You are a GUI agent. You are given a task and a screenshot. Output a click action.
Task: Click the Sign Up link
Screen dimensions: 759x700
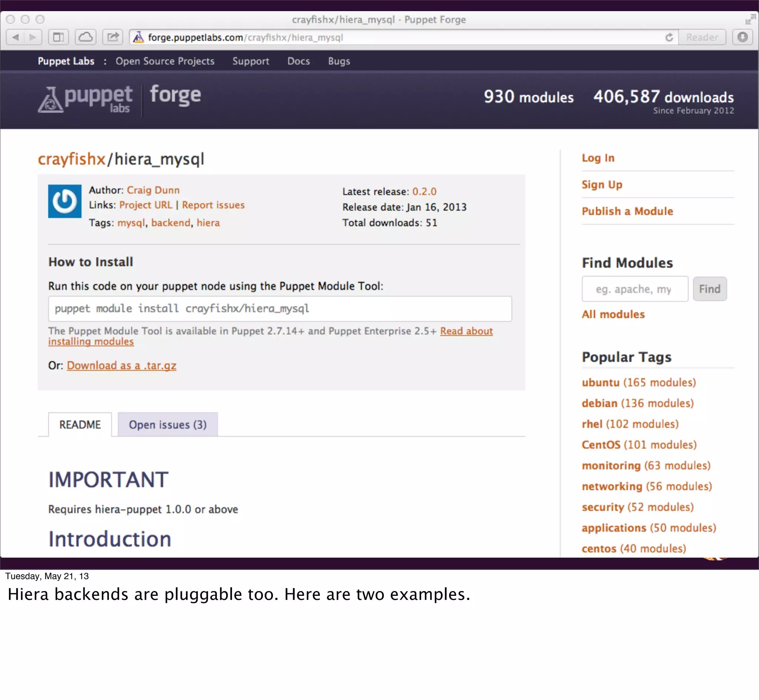(602, 185)
